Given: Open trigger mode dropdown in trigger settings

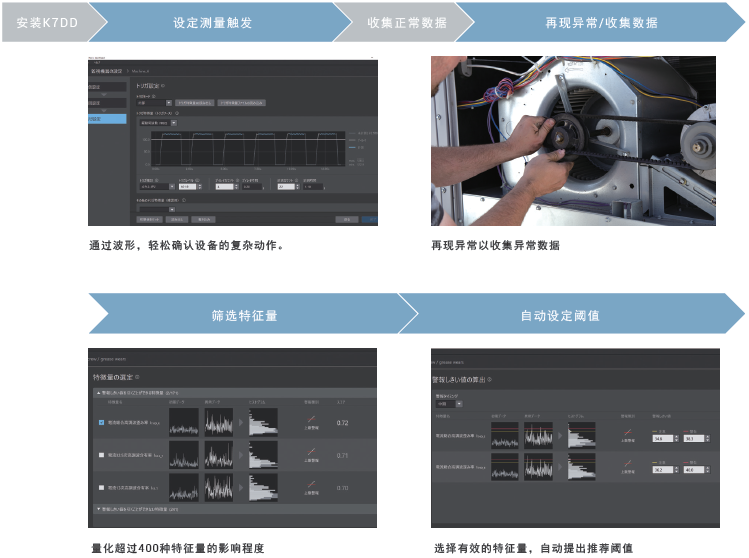Looking at the screenshot, I should [x=150, y=101].
